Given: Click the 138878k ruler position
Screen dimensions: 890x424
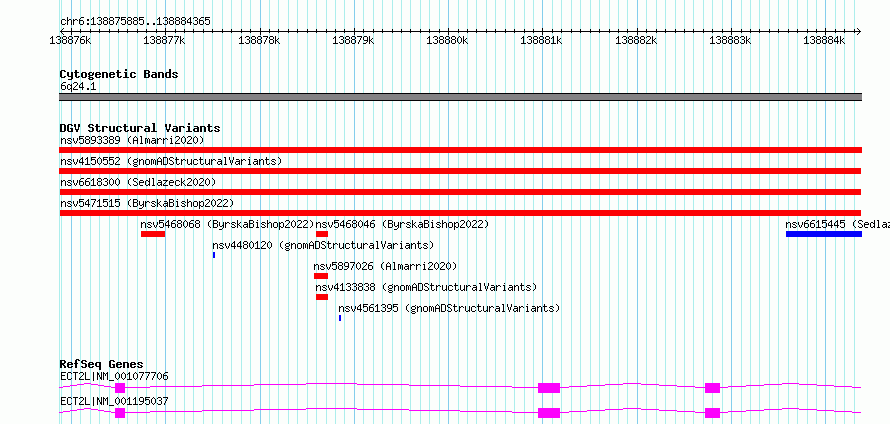Looking at the screenshot, I should 259,40.
